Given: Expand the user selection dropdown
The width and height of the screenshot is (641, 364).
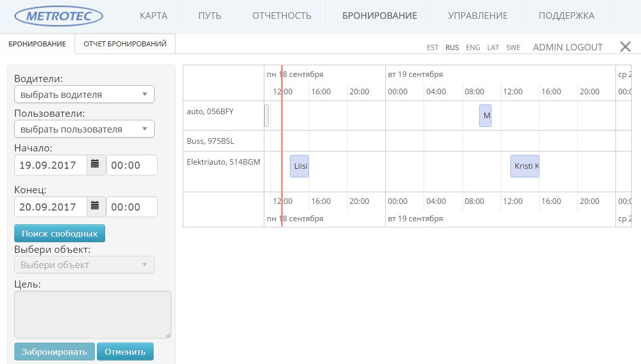Looking at the screenshot, I should (x=84, y=129).
